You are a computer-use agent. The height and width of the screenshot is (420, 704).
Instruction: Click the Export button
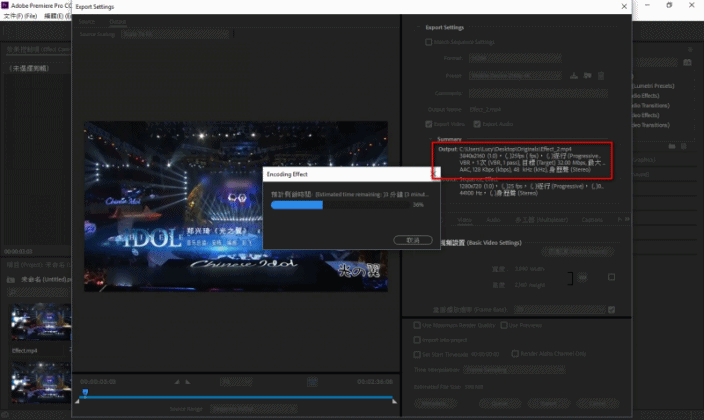click(x=549, y=403)
